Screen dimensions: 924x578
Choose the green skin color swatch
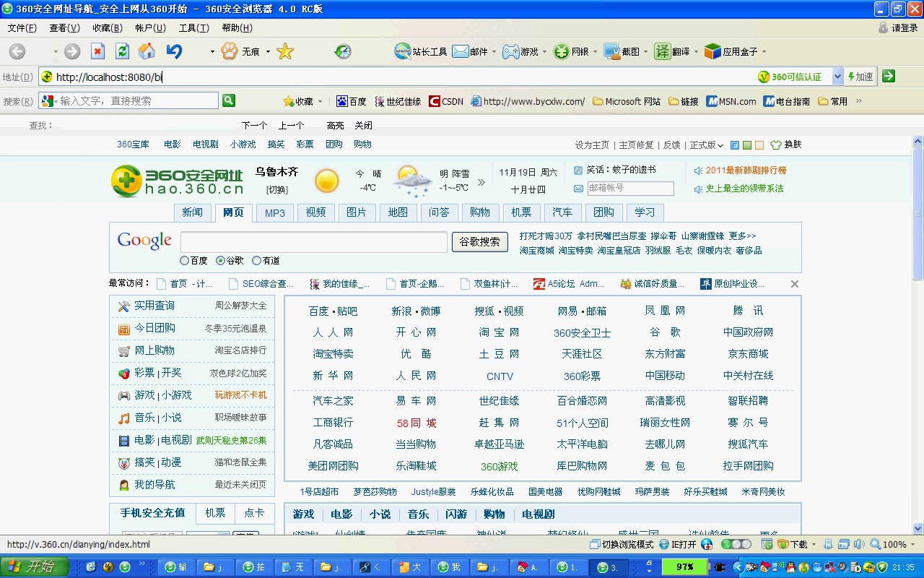(x=747, y=144)
